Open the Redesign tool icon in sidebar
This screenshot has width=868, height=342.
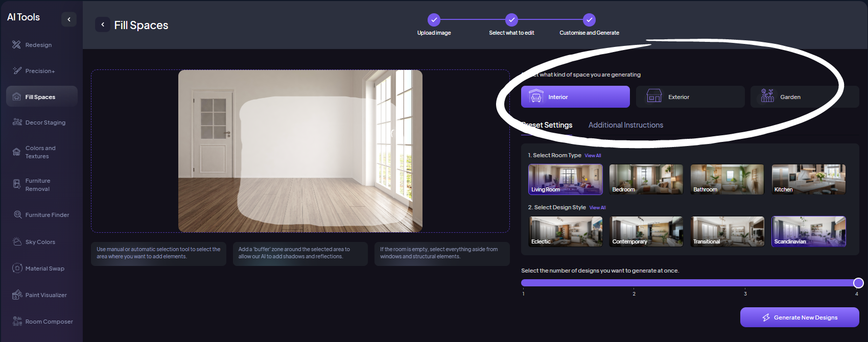pos(16,45)
